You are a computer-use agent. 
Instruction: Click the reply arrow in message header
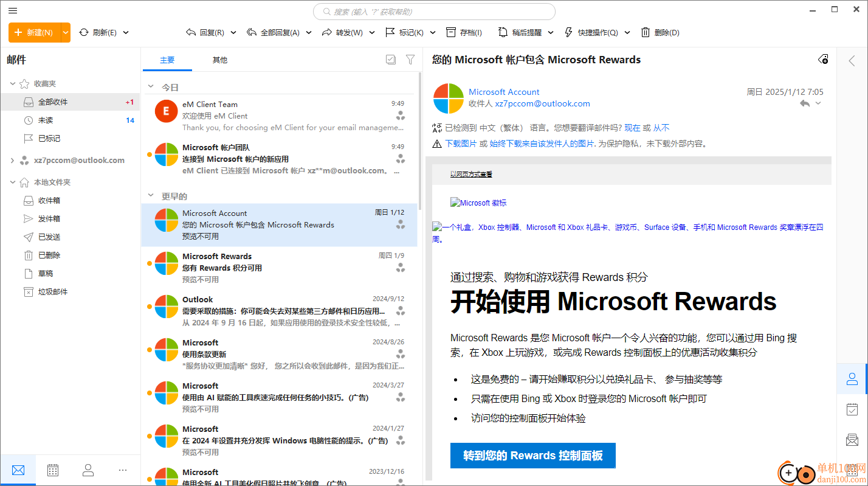[x=805, y=103]
